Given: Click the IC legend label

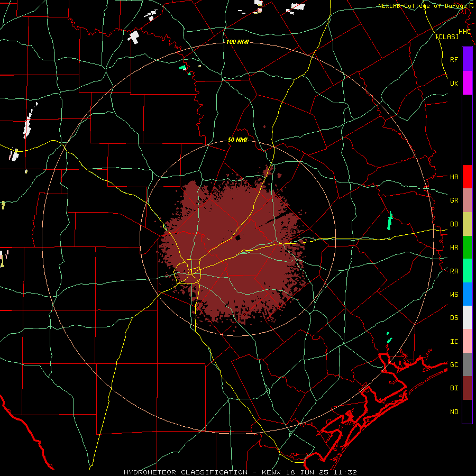Looking at the screenshot, I should pyautogui.click(x=454, y=342).
